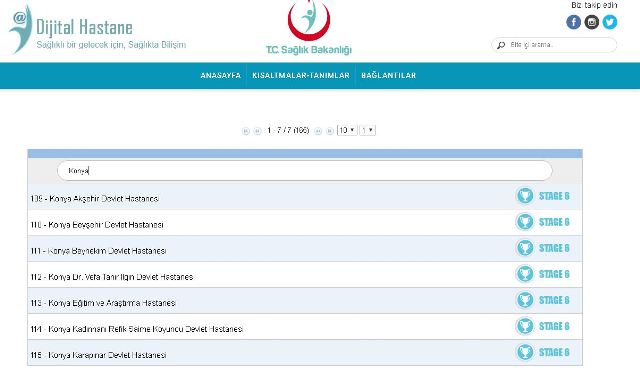Click the Sağlıklı bir gelecek için slogan text
This screenshot has width=640, height=380.
point(111,44)
